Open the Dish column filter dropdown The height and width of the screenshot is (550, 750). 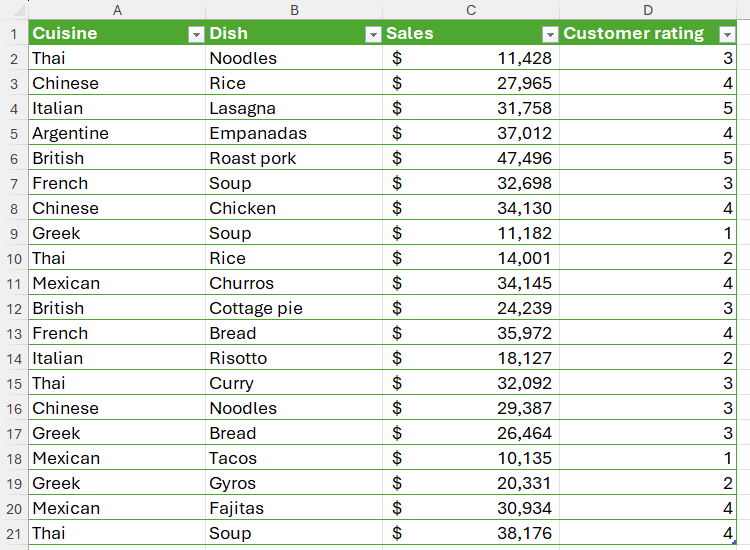click(x=372, y=34)
